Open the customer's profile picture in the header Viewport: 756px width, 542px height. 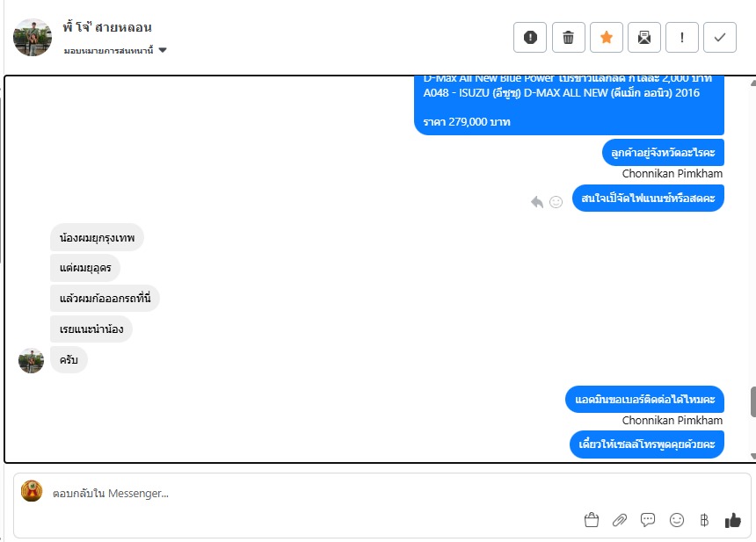point(33,38)
